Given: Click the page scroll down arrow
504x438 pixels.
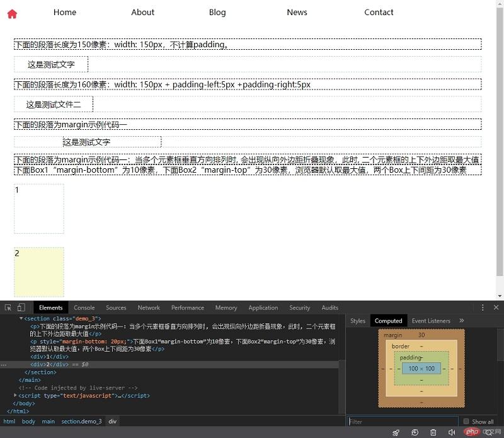Looking at the screenshot, I should 500,296.
